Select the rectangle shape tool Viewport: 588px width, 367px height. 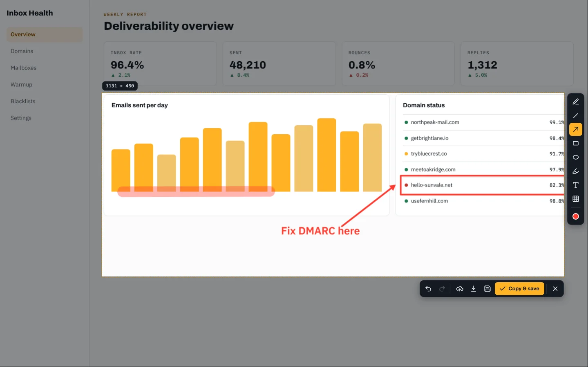click(x=575, y=143)
